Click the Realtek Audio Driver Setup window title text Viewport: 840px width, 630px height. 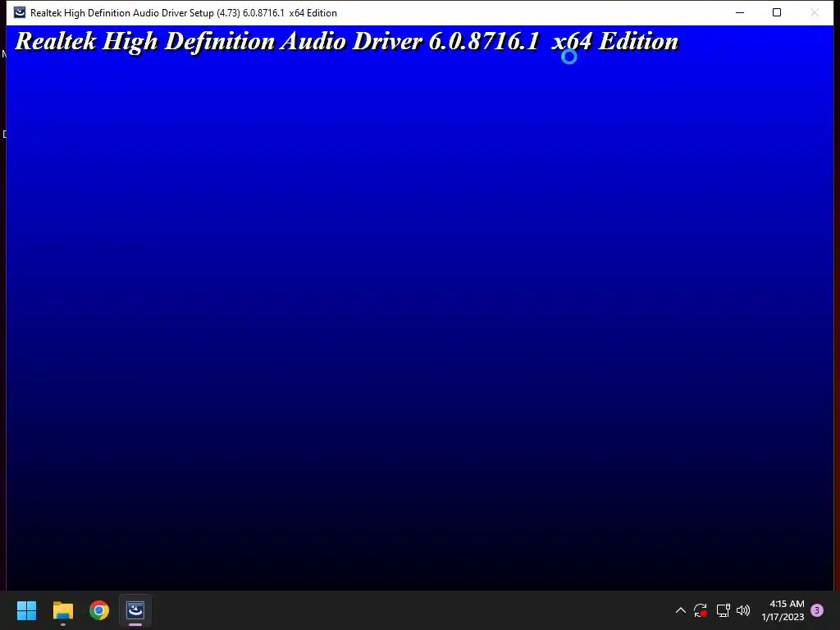click(184, 13)
